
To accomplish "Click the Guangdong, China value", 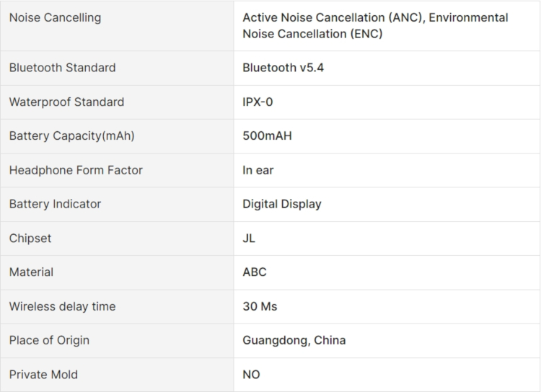I will click(x=294, y=340).
